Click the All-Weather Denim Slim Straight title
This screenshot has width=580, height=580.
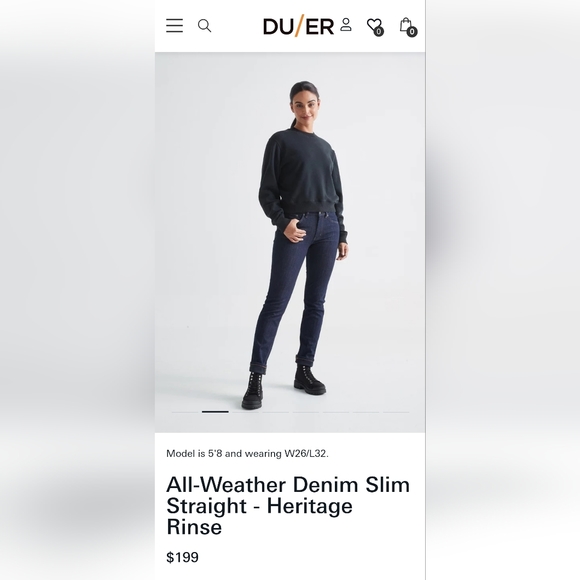coord(288,505)
